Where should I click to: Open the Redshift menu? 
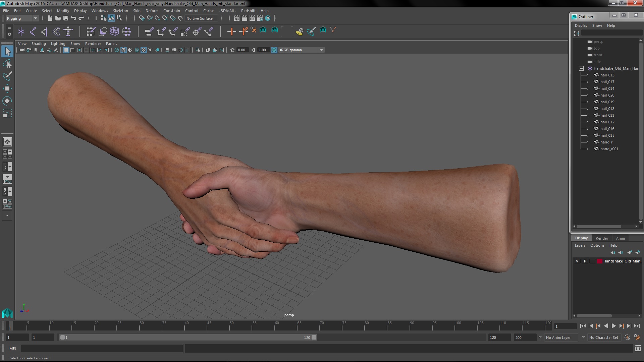[248, 11]
